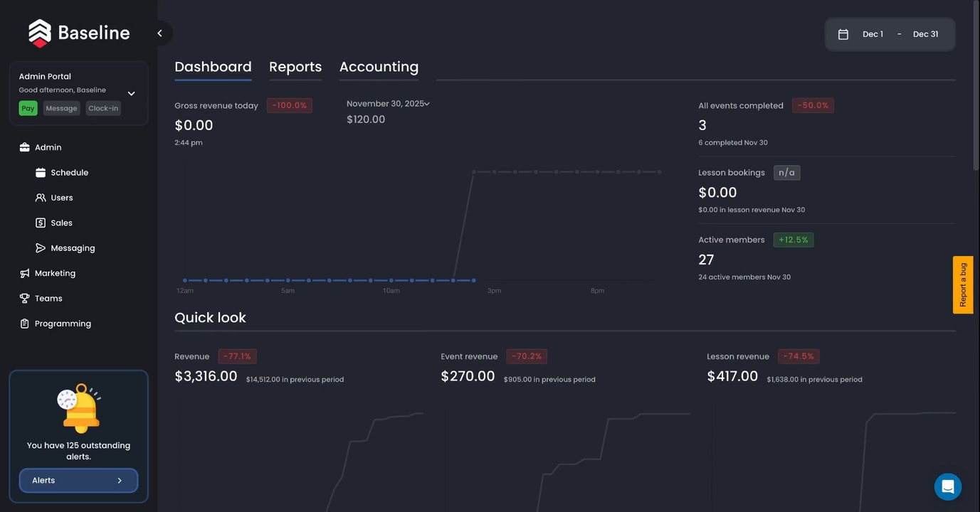The height and width of the screenshot is (512, 980).
Task: Collapse the sidebar with the arrow
Action: (159, 33)
